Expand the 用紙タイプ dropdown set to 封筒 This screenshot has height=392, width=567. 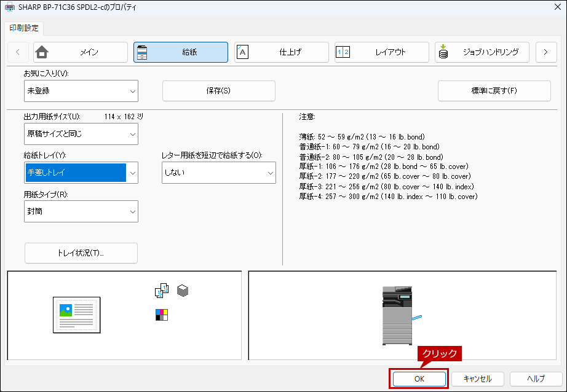click(81, 211)
